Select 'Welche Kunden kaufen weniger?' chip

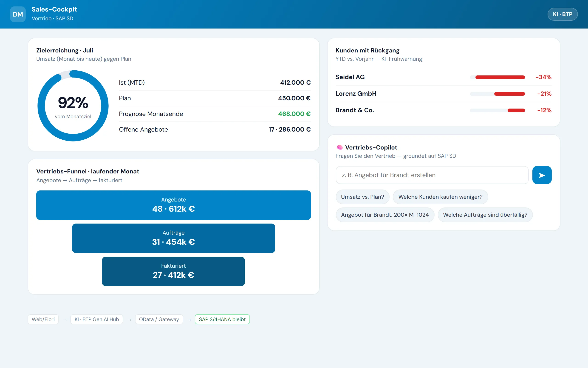point(440,197)
